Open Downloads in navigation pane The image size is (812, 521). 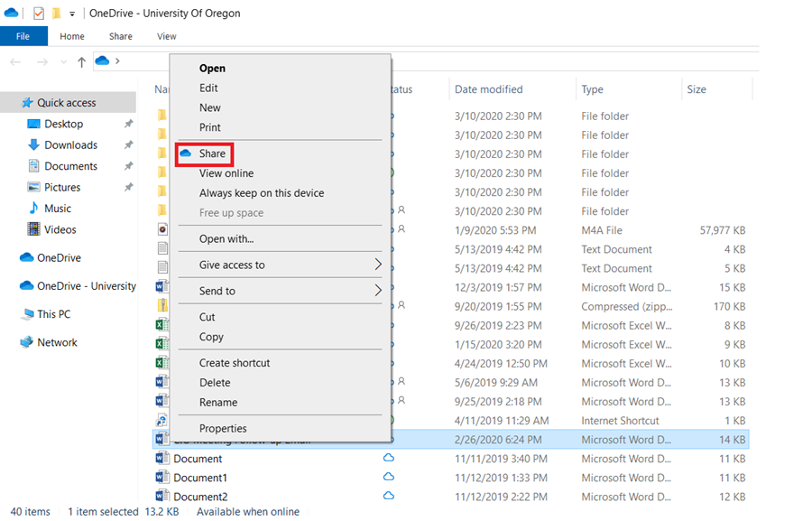coord(71,145)
